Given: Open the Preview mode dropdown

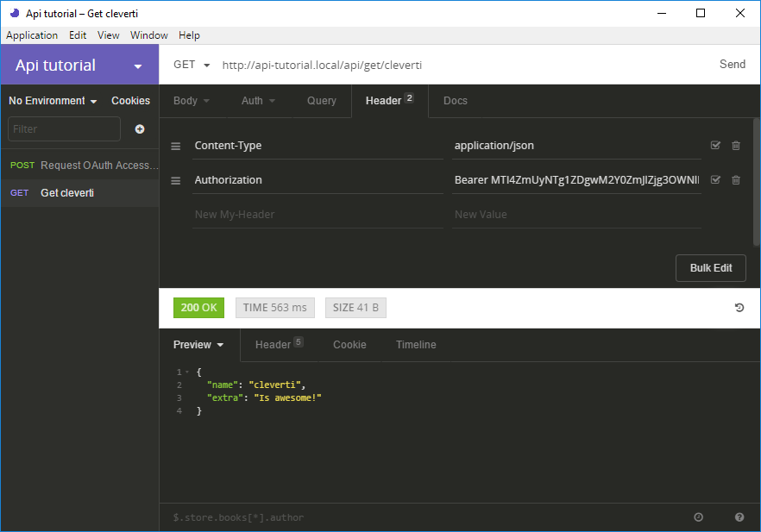Looking at the screenshot, I should click(x=198, y=344).
